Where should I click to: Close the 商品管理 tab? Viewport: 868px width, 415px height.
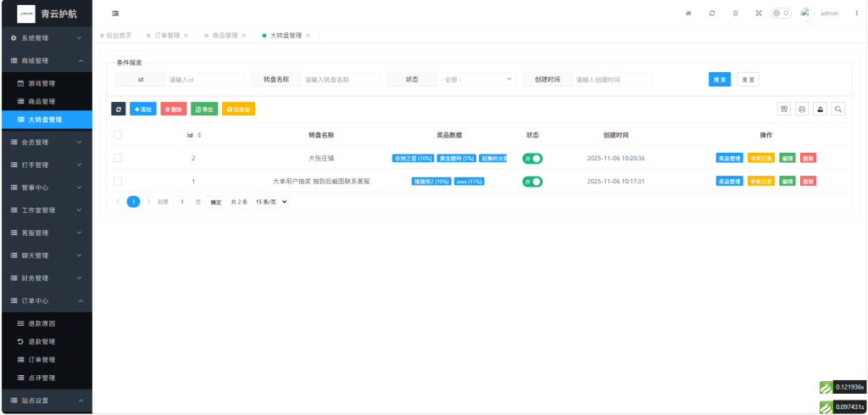pos(243,36)
